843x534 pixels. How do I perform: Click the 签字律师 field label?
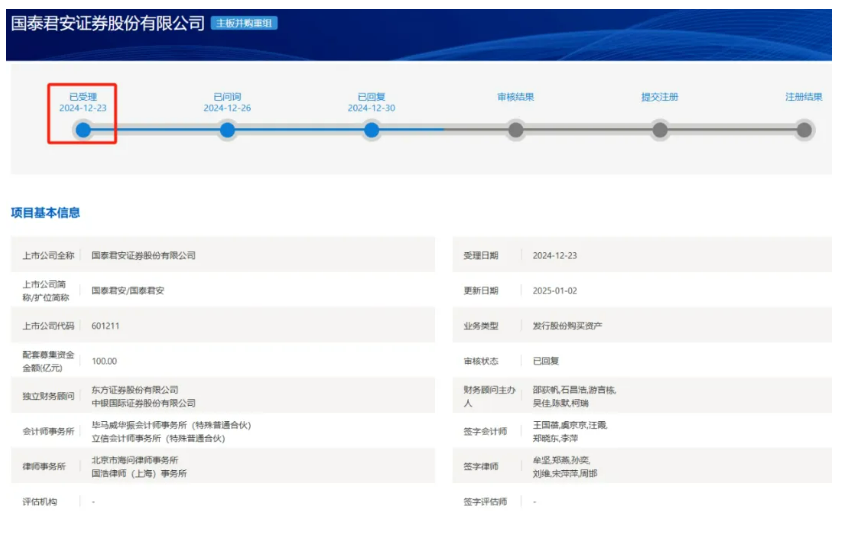[x=481, y=467]
